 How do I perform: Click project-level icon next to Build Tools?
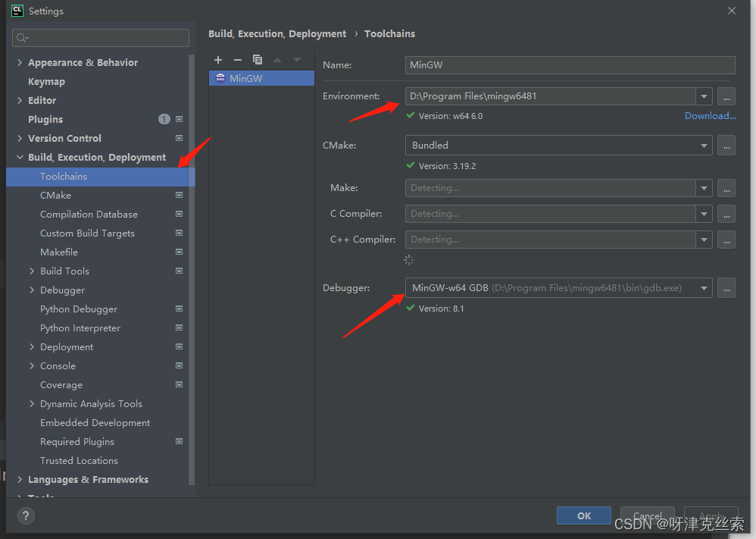pyautogui.click(x=180, y=271)
